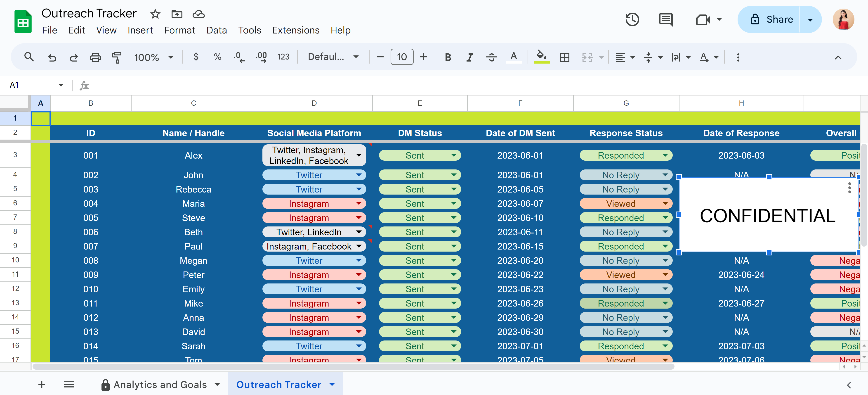Open the fill color paint bucket
The image size is (868, 395).
pos(542,57)
